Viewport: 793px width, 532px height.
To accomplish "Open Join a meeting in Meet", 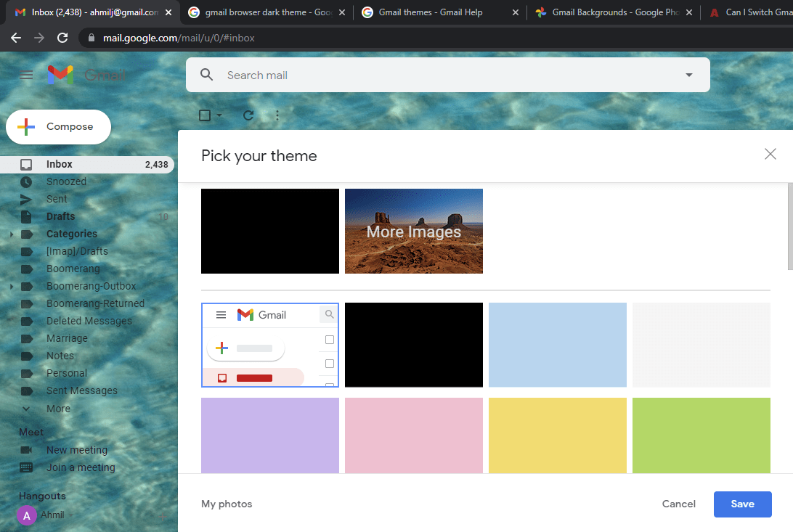I will coord(81,467).
